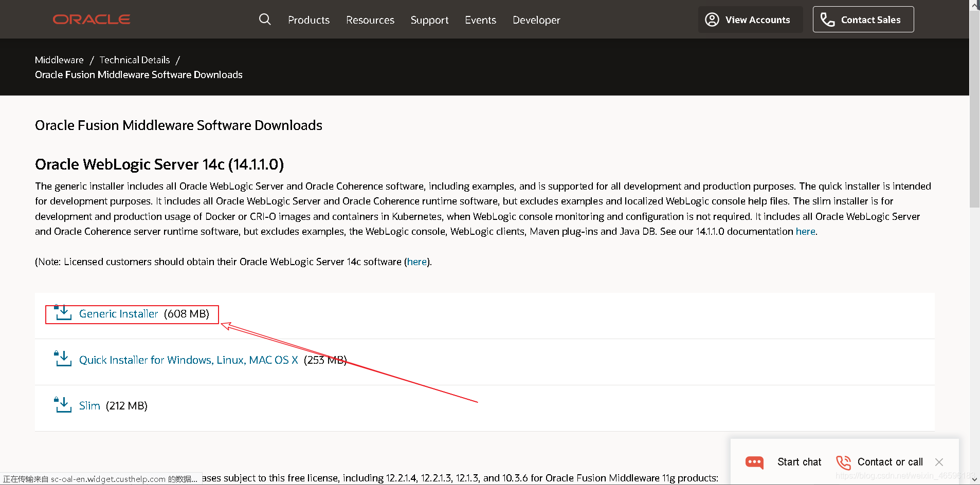This screenshot has width=980, height=485.
Task: Click the red phone icon by Contact or call
Action: (x=843, y=462)
